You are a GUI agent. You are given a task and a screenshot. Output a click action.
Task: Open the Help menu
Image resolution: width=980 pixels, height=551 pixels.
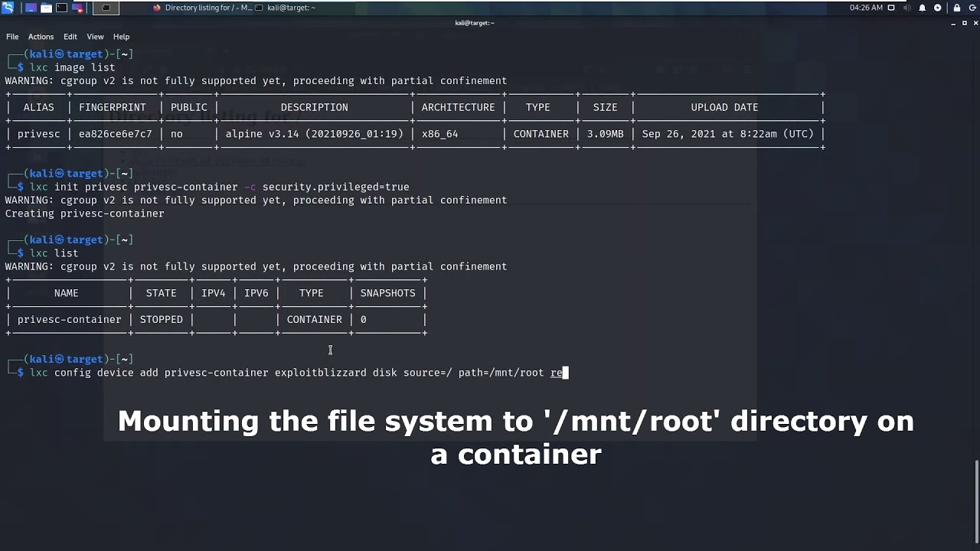tap(121, 37)
